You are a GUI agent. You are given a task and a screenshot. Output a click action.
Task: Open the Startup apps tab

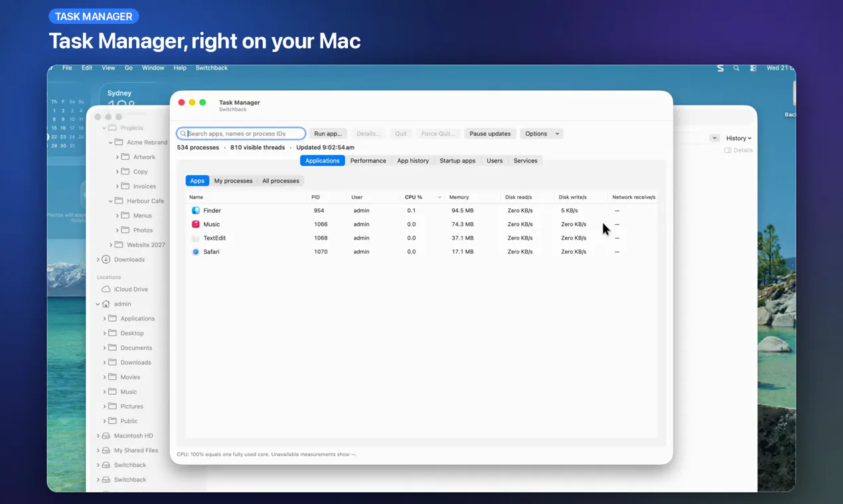[x=457, y=161]
